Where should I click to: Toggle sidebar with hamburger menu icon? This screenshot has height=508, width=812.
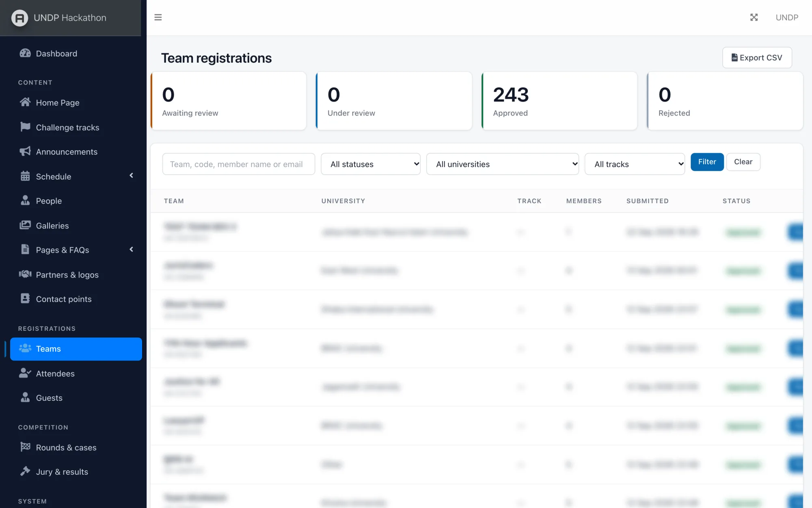click(x=158, y=17)
